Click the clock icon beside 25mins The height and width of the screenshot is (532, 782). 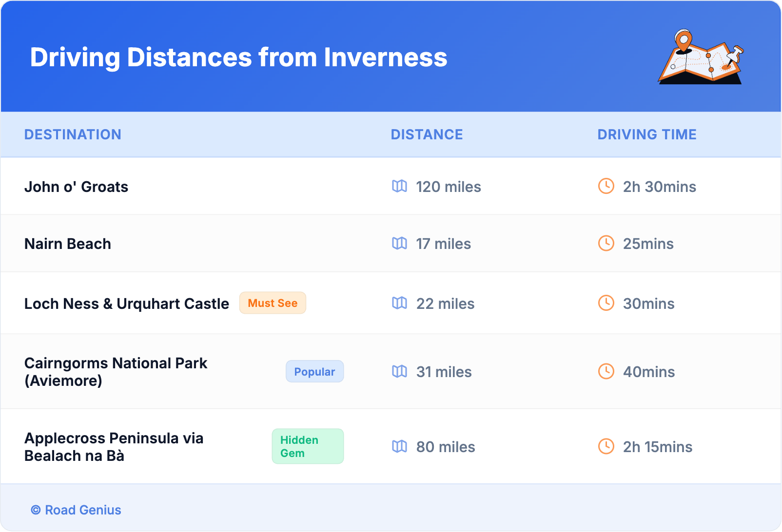coord(606,243)
